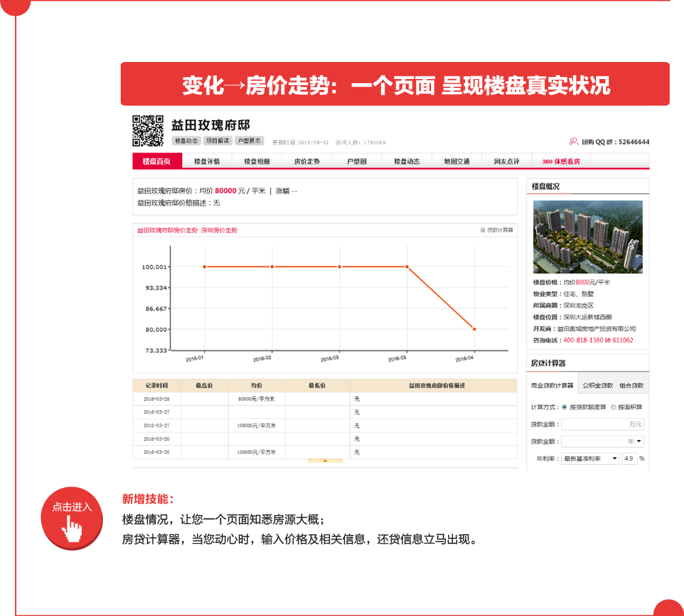Click the 楼盘概况 panel heading

tap(546, 187)
